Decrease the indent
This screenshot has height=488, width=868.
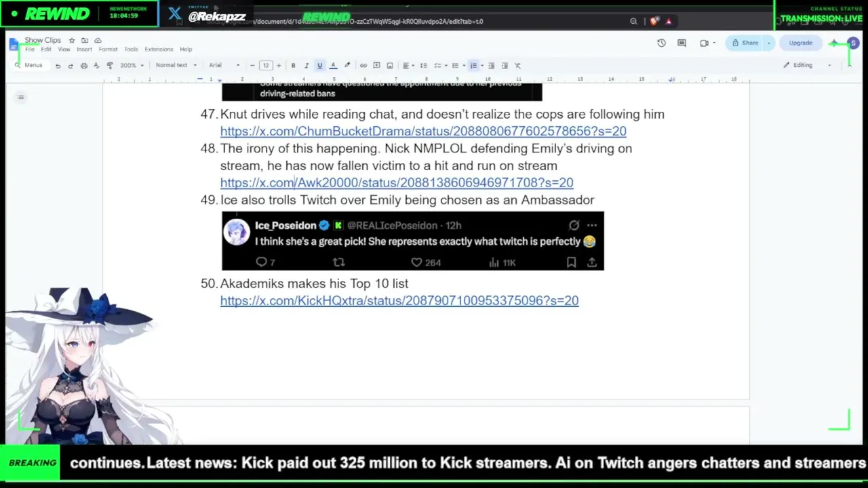coord(491,66)
